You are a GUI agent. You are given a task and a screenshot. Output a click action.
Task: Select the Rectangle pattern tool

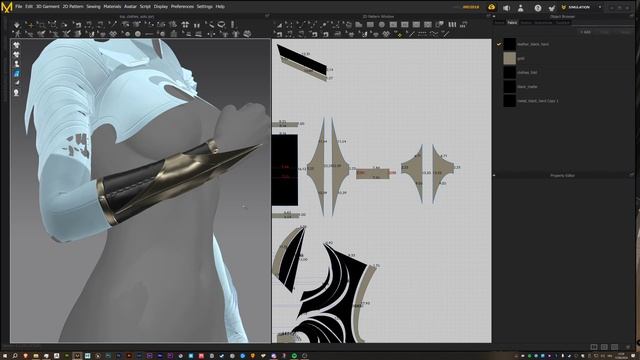click(370, 25)
